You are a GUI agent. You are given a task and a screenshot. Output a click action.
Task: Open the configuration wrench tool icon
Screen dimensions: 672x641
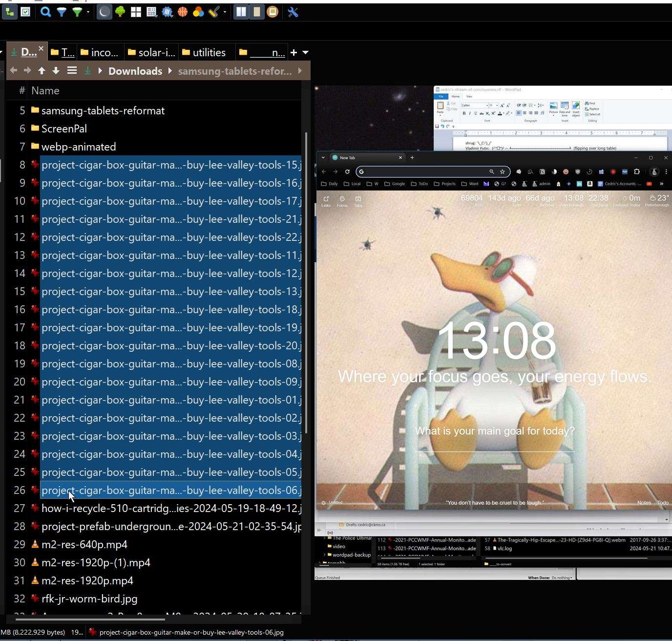click(293, 12)
